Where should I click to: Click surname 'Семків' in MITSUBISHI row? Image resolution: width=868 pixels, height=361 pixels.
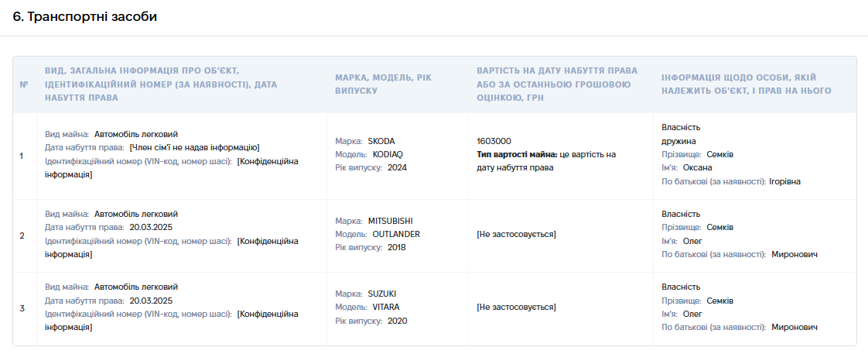(720, 227)
